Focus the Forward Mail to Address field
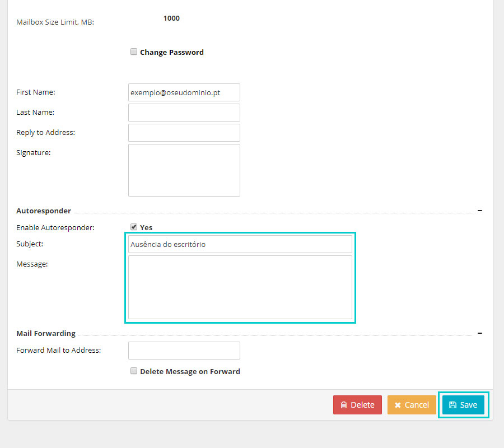Image resolution: width=504 pixels, height=448 pixels. (184, 351)
